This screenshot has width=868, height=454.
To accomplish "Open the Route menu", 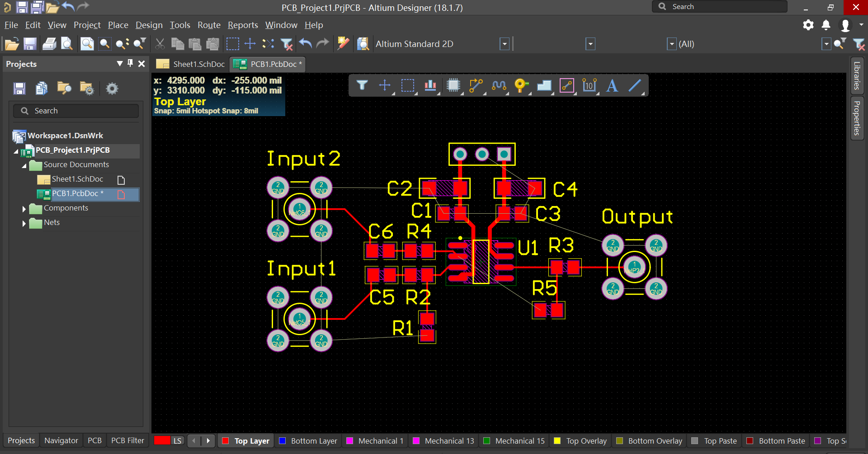I will 209,25.
